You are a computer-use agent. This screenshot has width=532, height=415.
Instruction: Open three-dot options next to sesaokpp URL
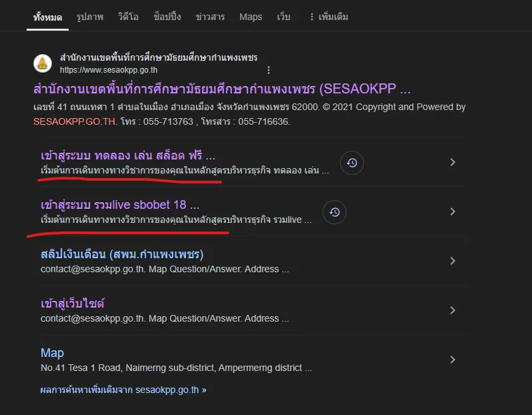pyautogui.click(x=269, y=70)
